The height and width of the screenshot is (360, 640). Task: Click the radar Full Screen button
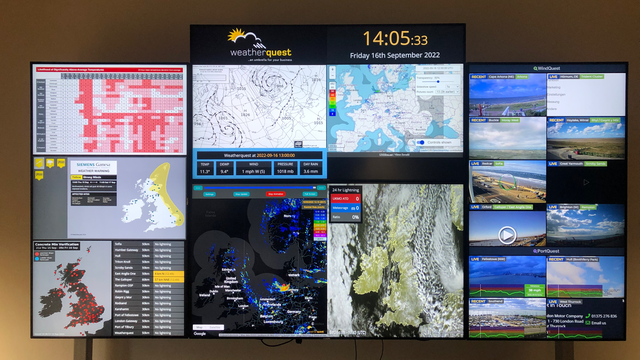309,194
